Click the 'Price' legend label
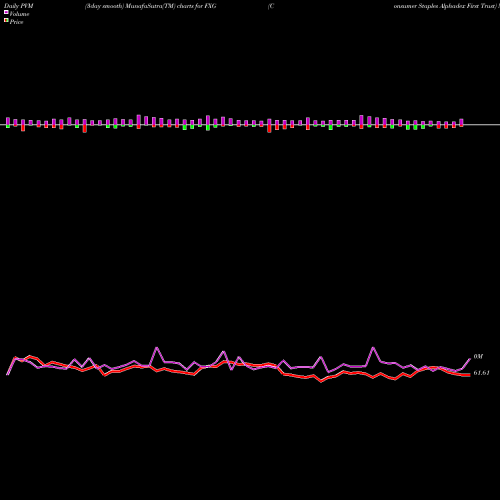Image resolution: width=500 pixels, height=500 pixels. pos(16,22)
